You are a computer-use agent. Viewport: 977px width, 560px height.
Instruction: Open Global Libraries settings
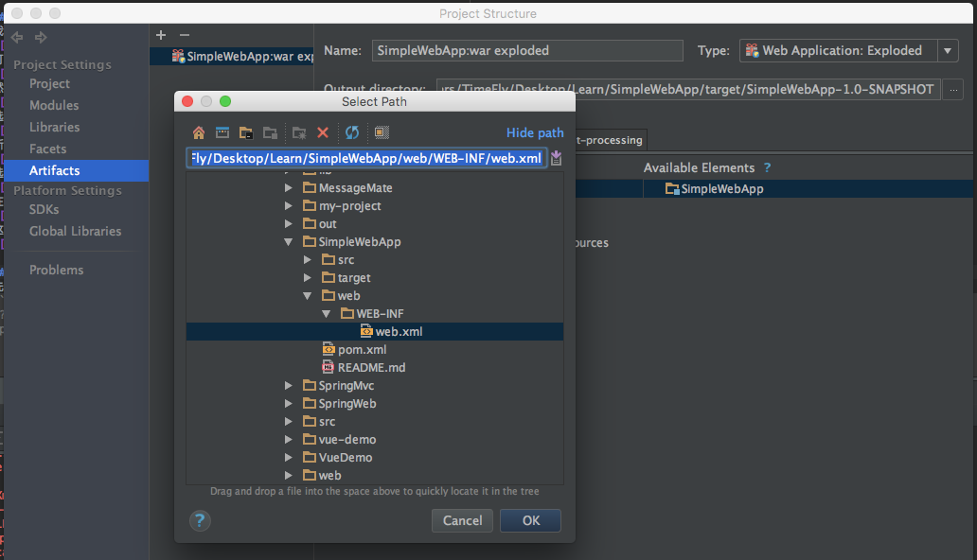pyautogui.click(x=75, y=231)
